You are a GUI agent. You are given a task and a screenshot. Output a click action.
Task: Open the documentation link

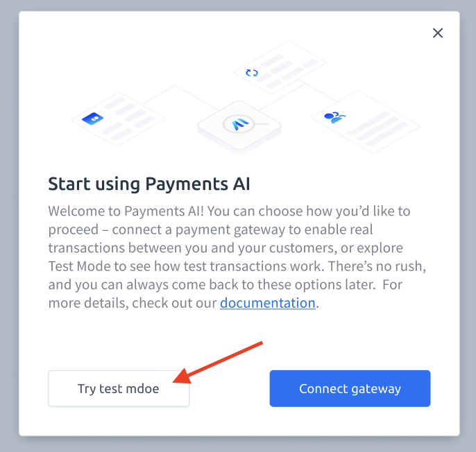[267, 303]
